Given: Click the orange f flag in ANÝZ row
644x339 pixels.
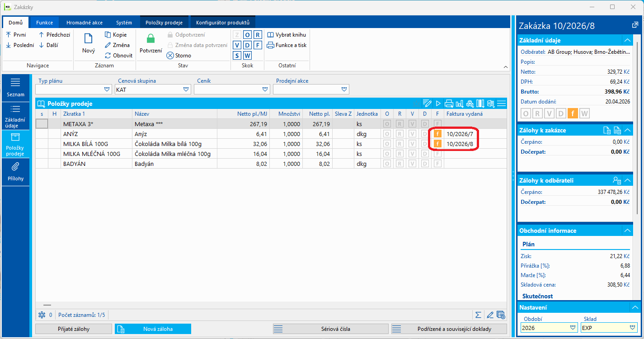Looking at the screenshot, I should tap(437, 134).
